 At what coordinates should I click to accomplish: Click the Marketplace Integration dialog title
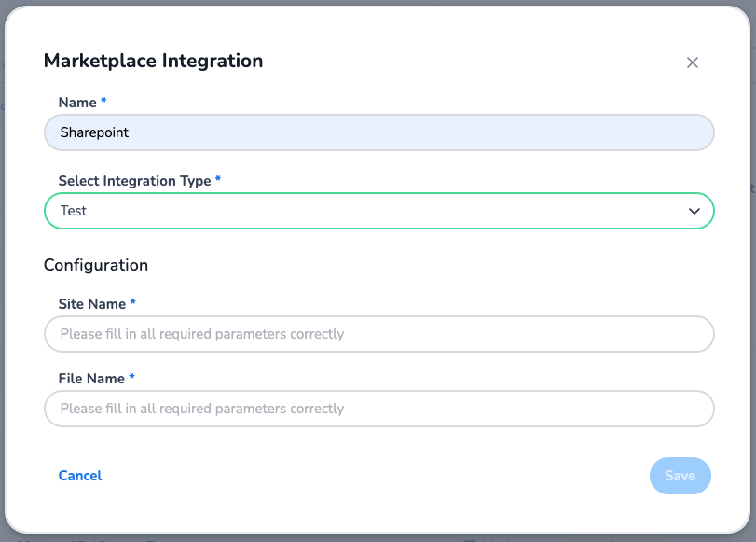pos(153,62)
